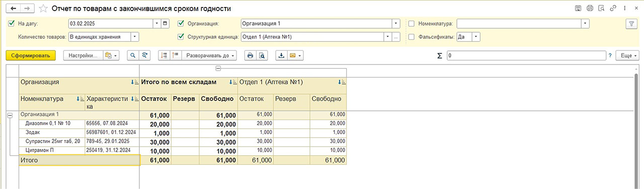Select the 250419, 31.12.2024 characteristic cell
The width and height of the screenshot is (644, 189).
click(x=112, y=150)
